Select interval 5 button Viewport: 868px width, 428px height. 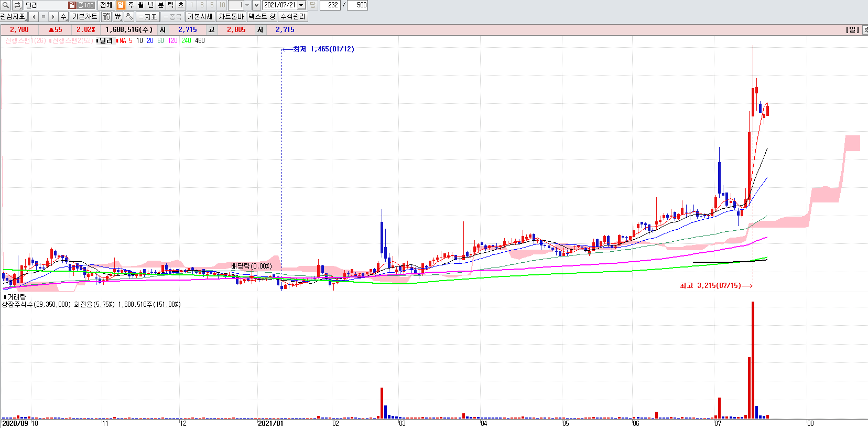click(212, 5)
